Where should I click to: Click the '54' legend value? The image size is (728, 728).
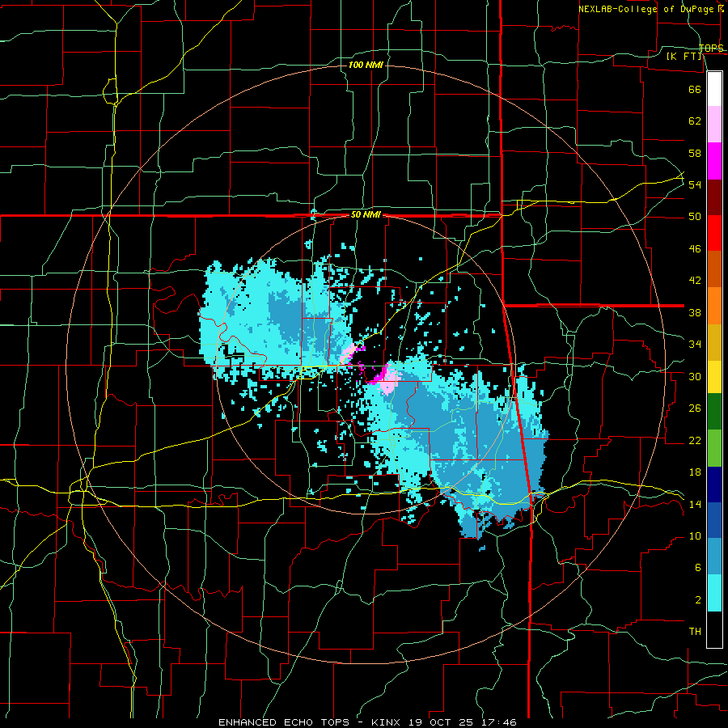point(695,184)
